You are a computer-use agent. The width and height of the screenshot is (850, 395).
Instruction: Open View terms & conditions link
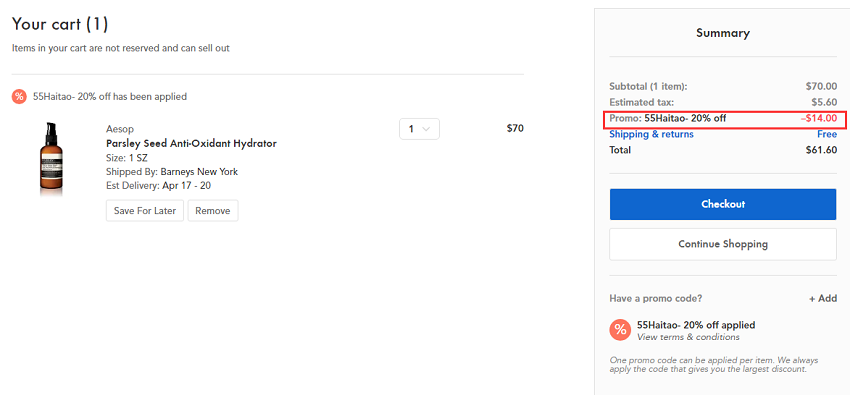(688, 337)
